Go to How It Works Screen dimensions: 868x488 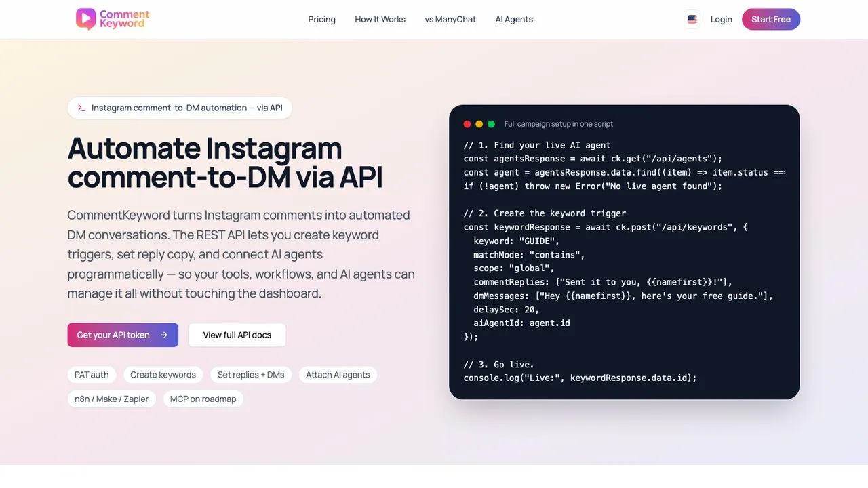tap(380, 20)
